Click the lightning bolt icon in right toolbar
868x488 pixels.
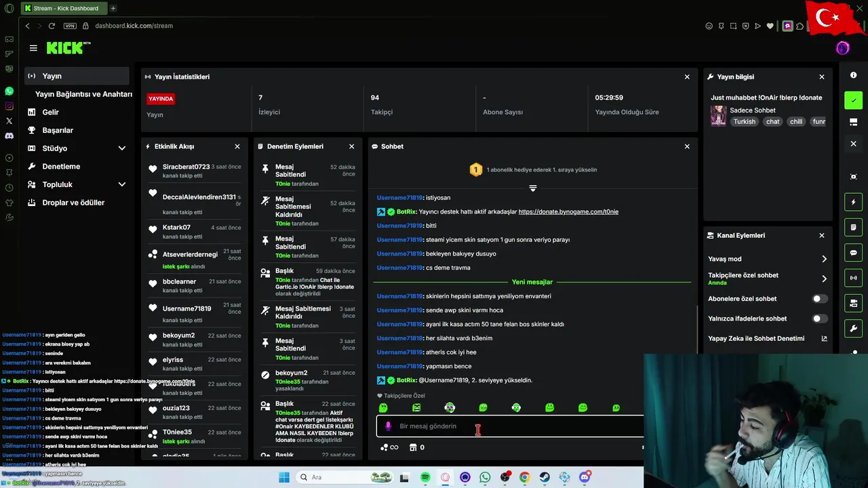pyautogui.click(x=853, y=202)
